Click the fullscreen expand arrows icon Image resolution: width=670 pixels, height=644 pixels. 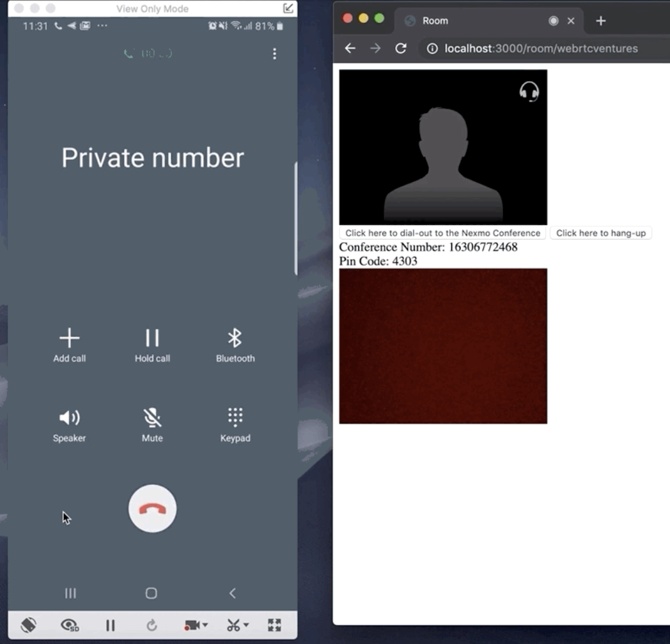[274, 625]
